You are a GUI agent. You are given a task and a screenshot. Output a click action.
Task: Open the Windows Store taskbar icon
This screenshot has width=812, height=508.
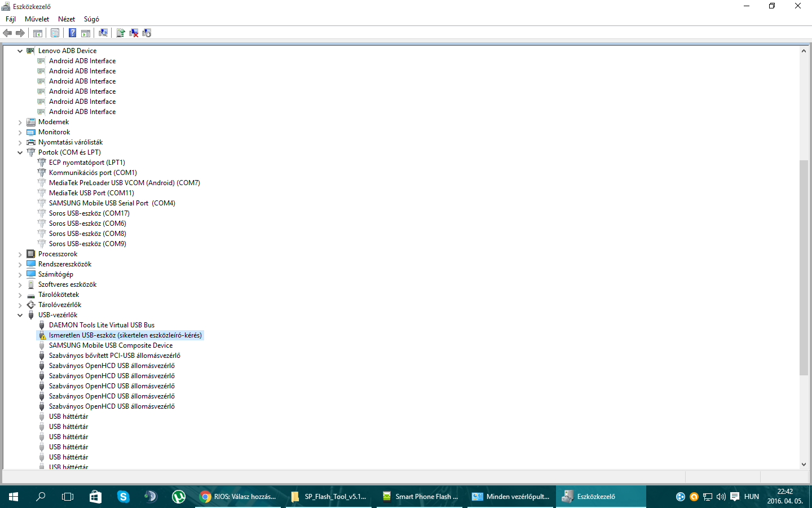pos(95,497)
